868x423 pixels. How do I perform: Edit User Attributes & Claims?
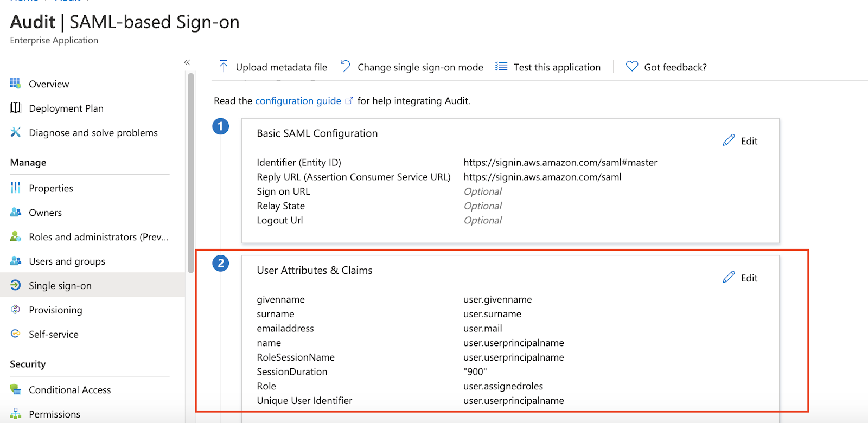[741, 278]
